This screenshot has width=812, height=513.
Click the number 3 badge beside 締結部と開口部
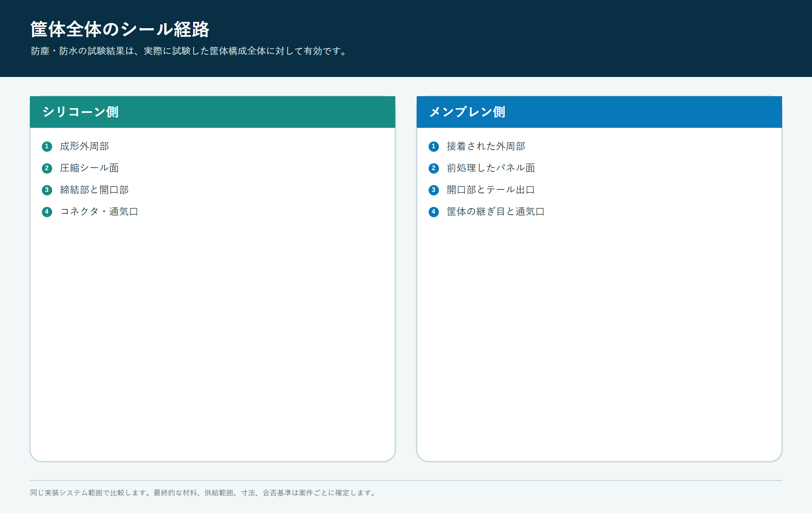47,190
